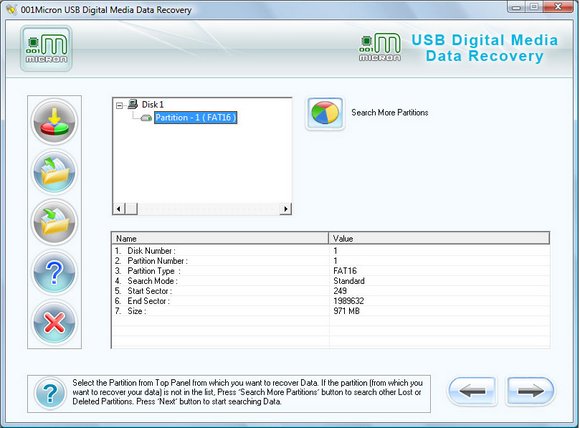Click the Value column header
This screenshot has width=580, height=428.
click(439, 238)
